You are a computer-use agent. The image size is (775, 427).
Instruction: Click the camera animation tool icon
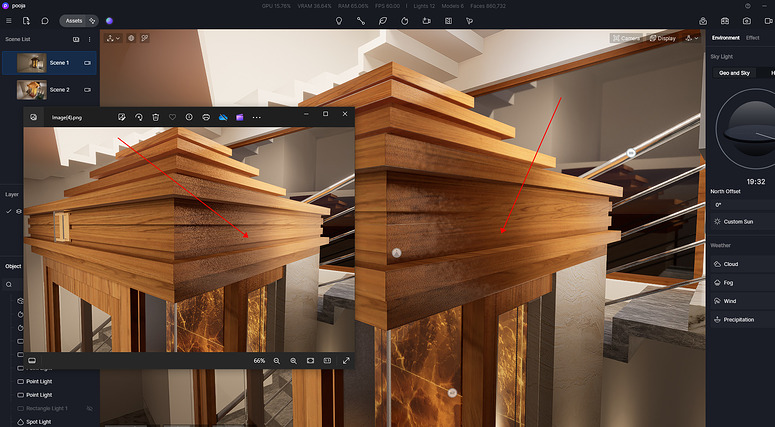pyautogui.click(x=427, y=21)
